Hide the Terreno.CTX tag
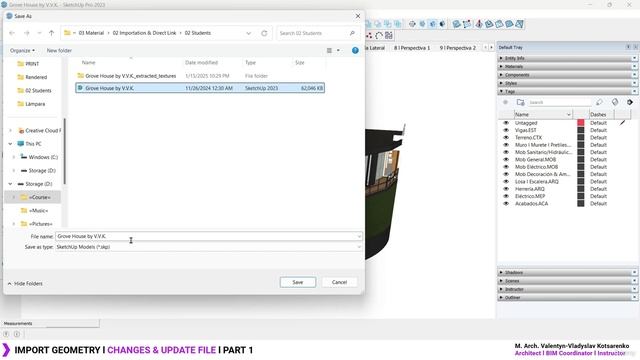The width and height of the screenshot is (640, 360). [x=506, y=138]
